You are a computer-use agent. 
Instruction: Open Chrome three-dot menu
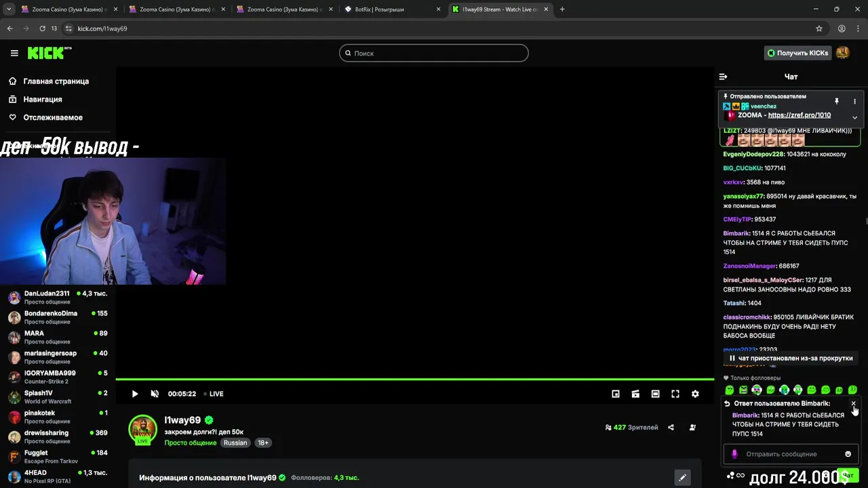click(857, 28)
